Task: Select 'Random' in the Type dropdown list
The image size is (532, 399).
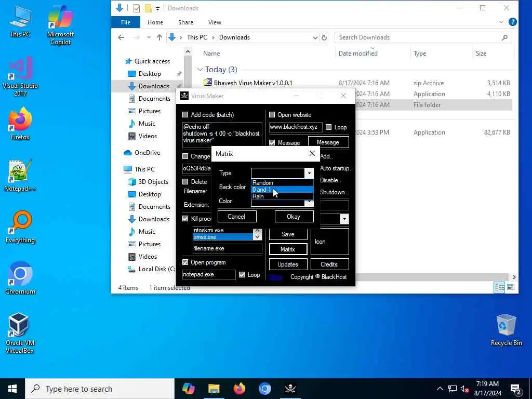Action: pyautogui.click(x=282, y=183)
